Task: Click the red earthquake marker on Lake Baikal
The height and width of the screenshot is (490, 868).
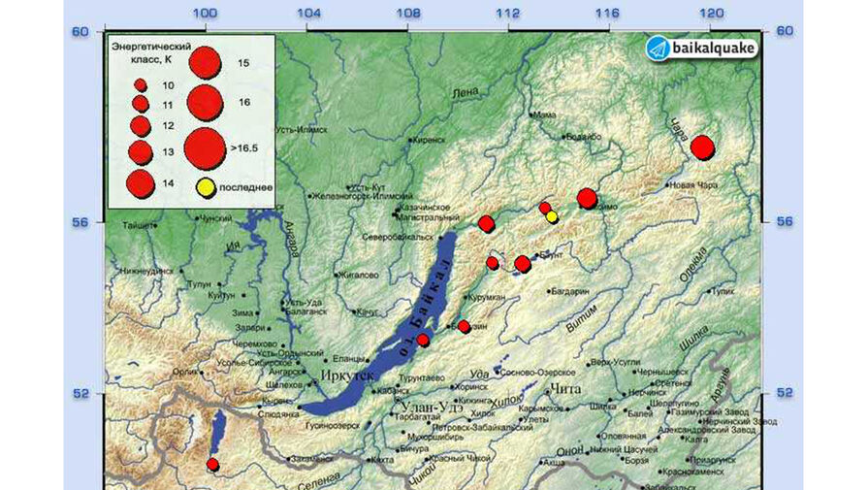Action: pyautogui.click(x=423, y=340)
